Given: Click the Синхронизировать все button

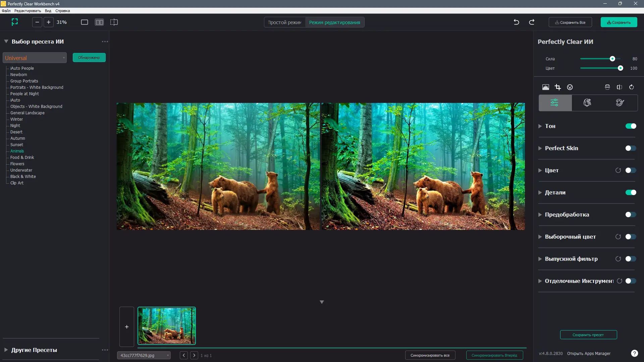Looking at the screenshot, I should [430, 355].
